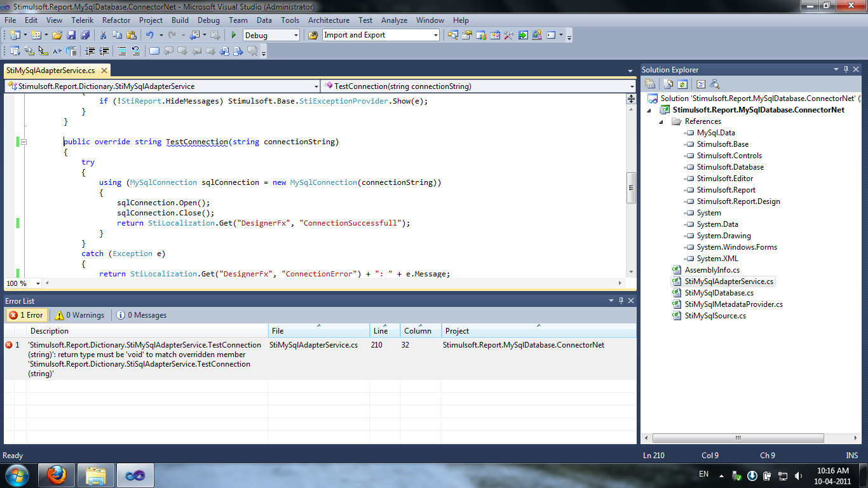Click the volume speaker tray icon
Image resolution: width=868 pixels, height=488 pixels.
point(797,475)
